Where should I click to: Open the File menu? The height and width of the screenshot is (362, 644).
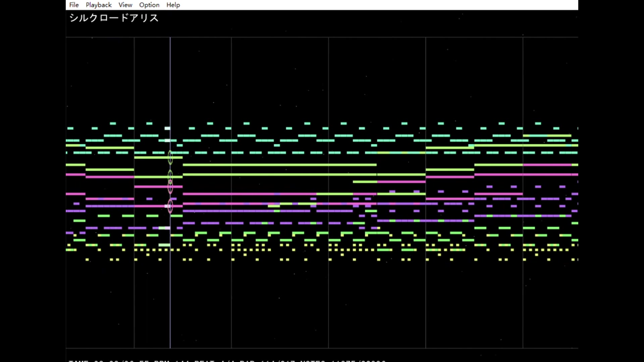coord(74,5)
